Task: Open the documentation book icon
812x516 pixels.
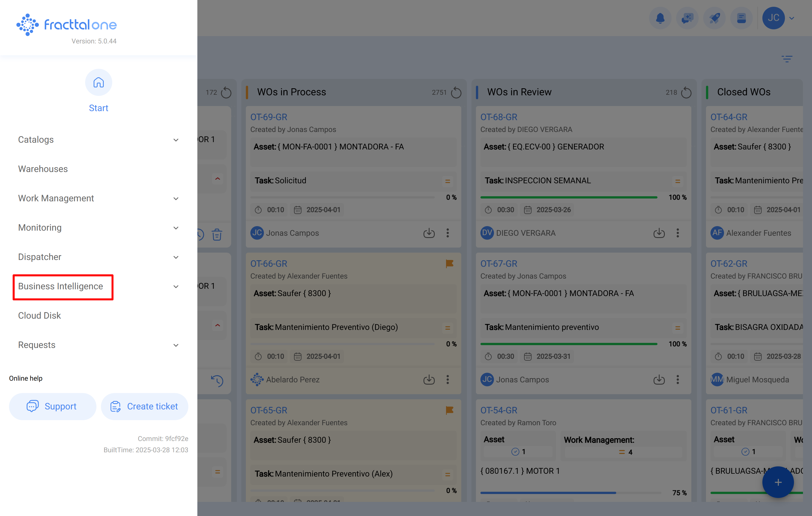Action: [741, 18]
